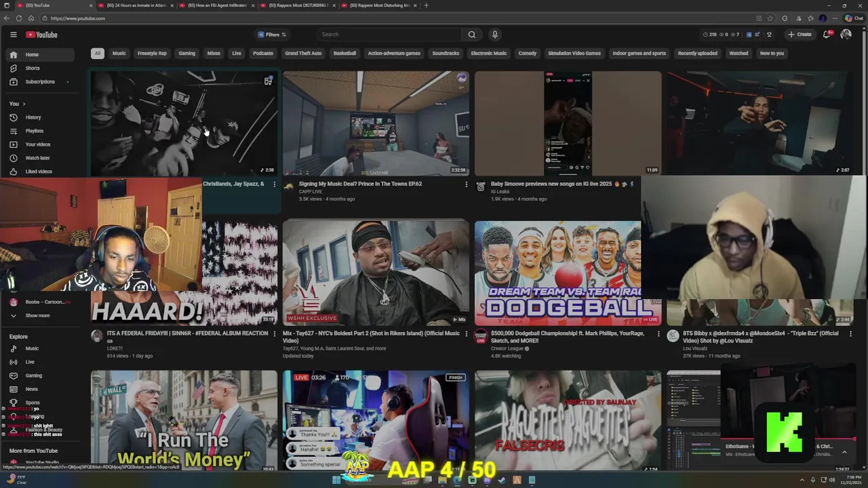Go back with the browser back arrow

coord(6,18)
